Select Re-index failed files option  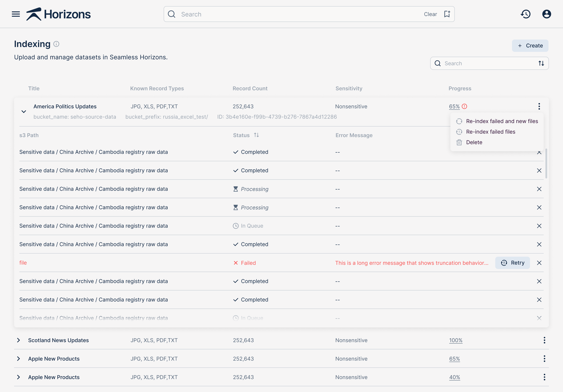pos(490,132)
